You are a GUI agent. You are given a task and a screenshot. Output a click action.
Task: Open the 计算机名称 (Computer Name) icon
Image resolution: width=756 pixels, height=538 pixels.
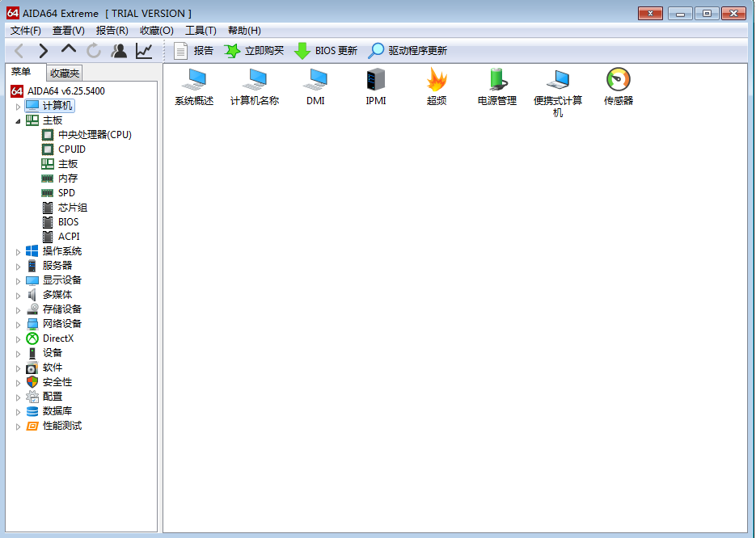254,86
